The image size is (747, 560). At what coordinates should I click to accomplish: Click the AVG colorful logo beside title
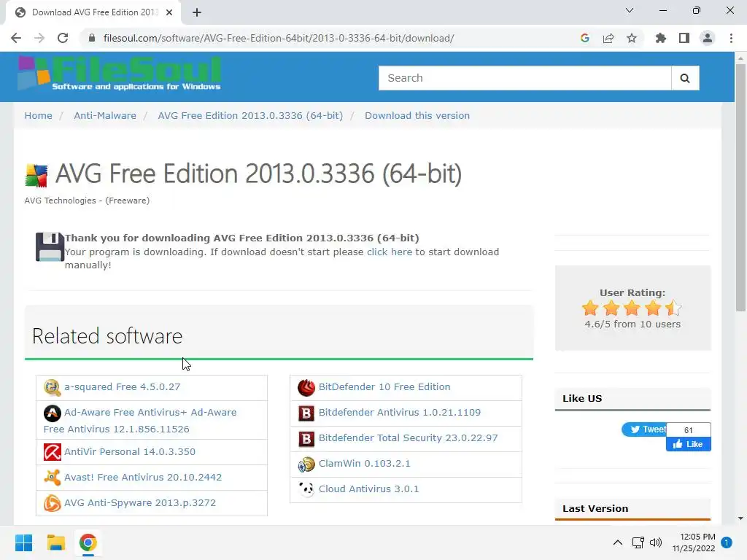[x=36, y=175]
